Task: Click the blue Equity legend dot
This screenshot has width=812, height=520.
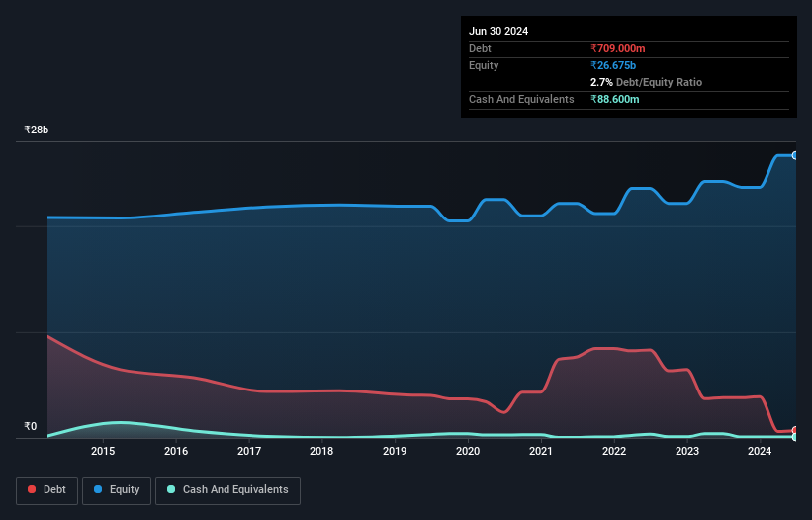Action: coord(98,489)
